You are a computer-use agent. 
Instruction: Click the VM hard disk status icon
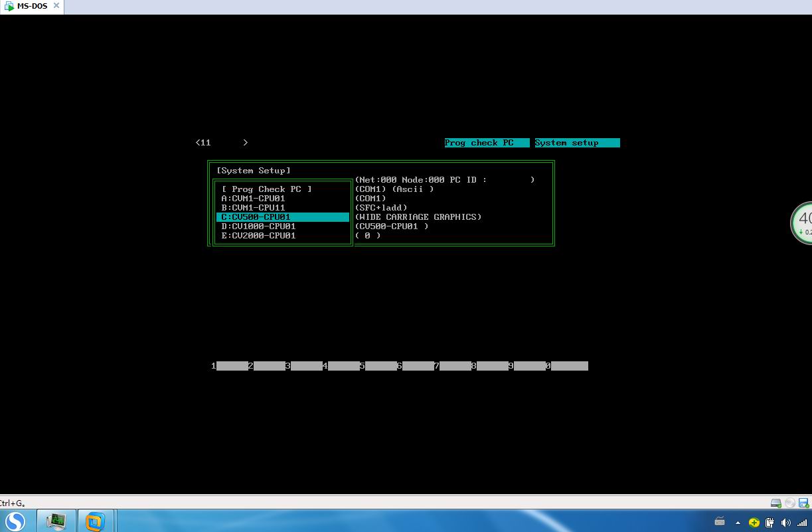tap(776, 503)
